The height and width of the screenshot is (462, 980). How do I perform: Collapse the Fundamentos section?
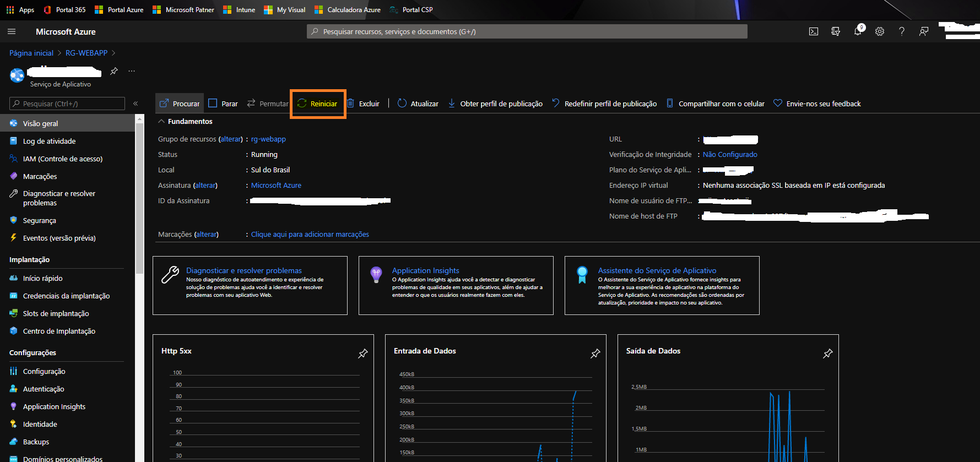coord(185,121)
